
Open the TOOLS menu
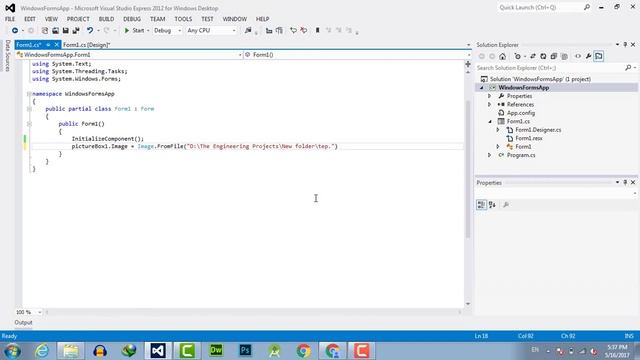[x=183, y=19]
